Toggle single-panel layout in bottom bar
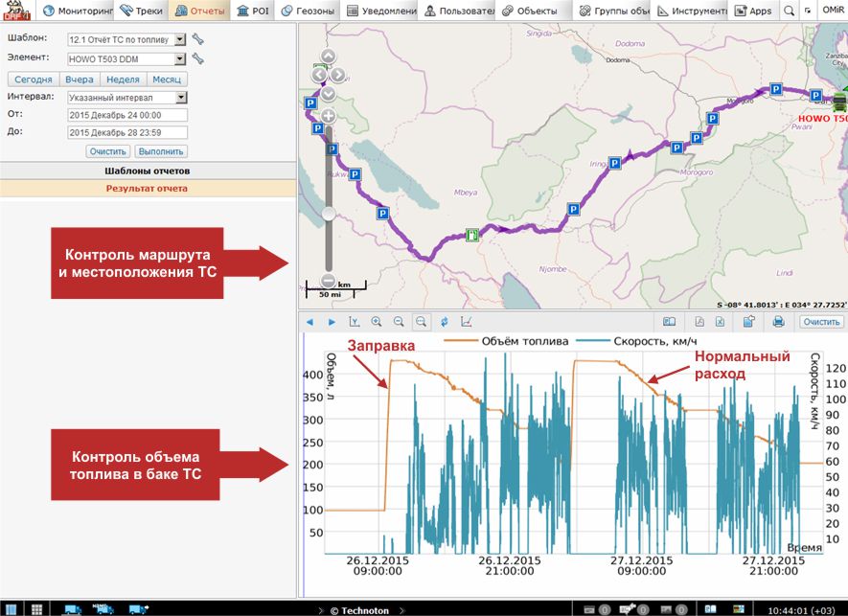Screen dimensions: 848x616 pyautogui.click(x=11, y=609)
